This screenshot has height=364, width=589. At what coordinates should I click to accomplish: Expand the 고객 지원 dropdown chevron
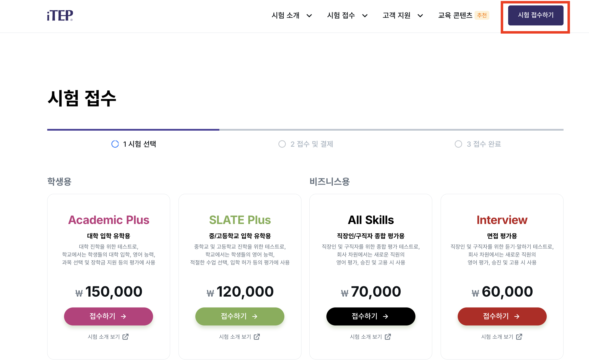[x=420, y=16]
